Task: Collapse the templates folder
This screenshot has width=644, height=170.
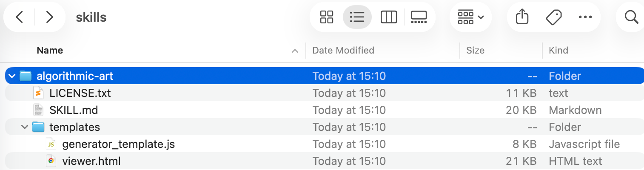Action: click(24, 127)
